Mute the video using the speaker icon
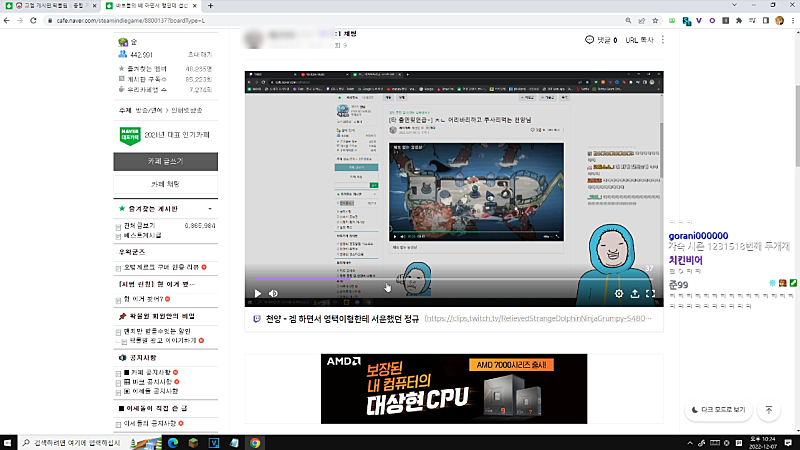The height and width of the screenshot is (450, 800). pos(273,294)
